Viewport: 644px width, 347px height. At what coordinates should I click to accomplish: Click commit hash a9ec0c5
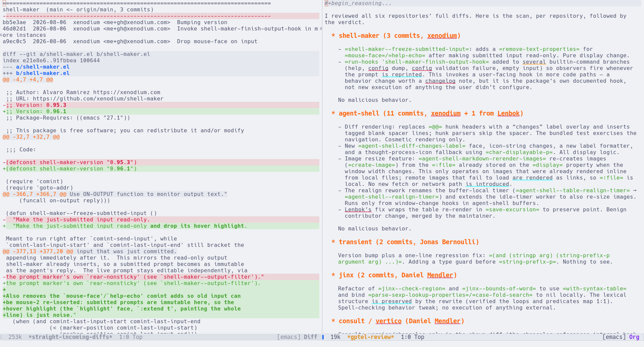[14, 42]
